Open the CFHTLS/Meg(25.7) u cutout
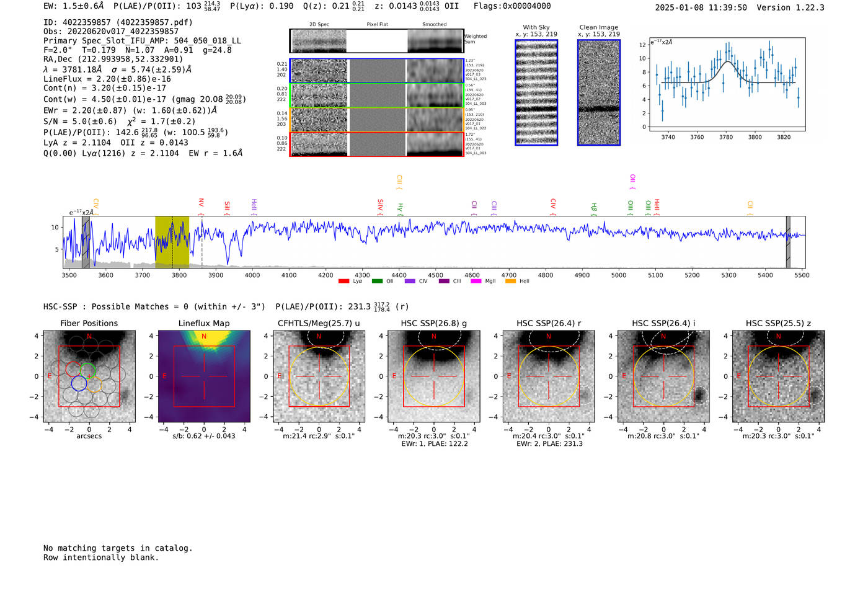 [x=319, y=376]
